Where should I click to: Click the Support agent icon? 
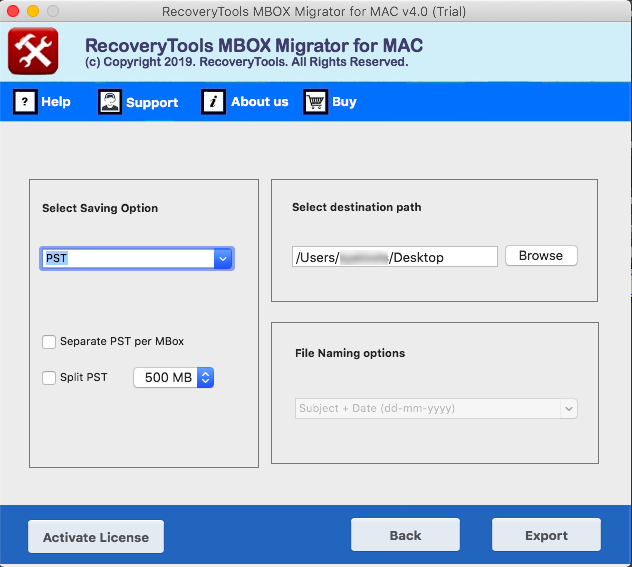(110, 102)
